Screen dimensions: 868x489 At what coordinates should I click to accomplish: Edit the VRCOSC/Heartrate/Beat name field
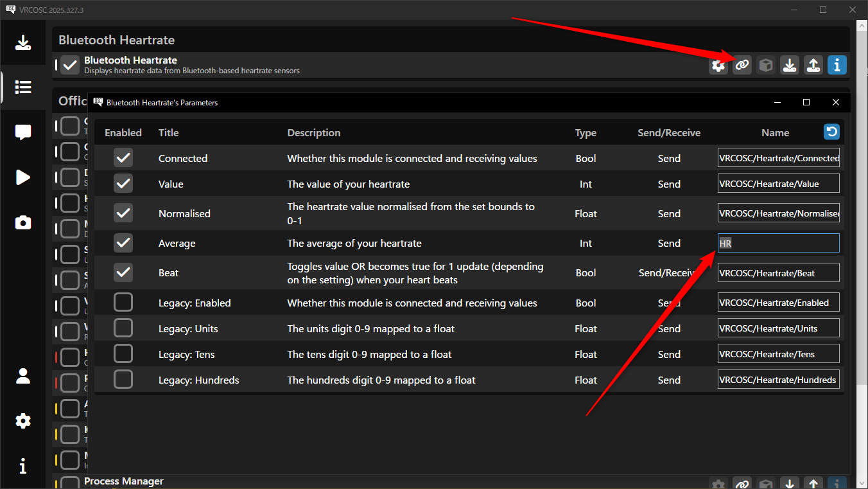point(778,272)
